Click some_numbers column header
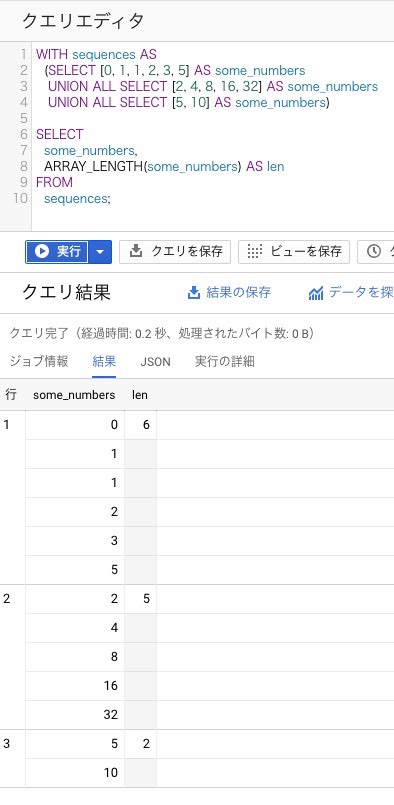The width and height of the screenshot is (394, 805). [74, 395]
